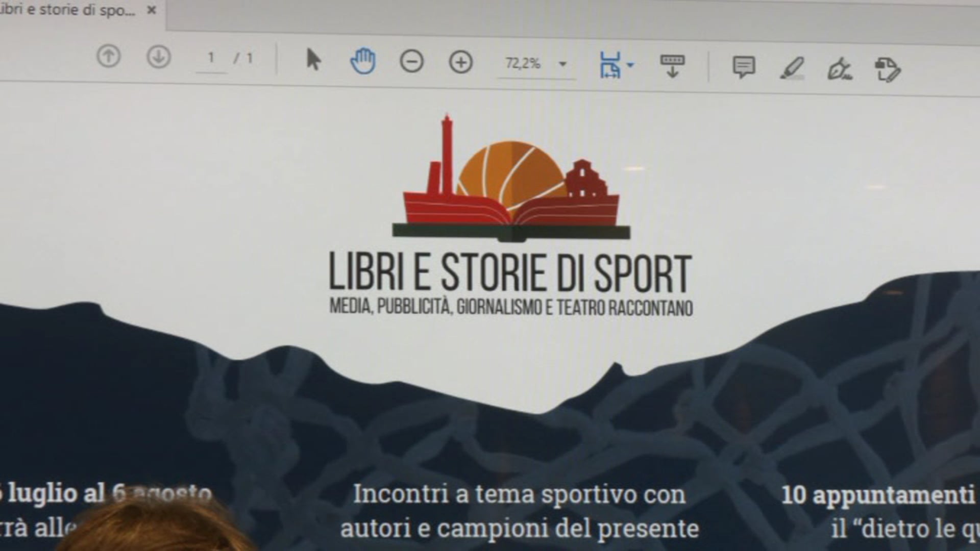The image size is (980, 551).
Task: Open the sign document pen icon
Action: (840, 69)
